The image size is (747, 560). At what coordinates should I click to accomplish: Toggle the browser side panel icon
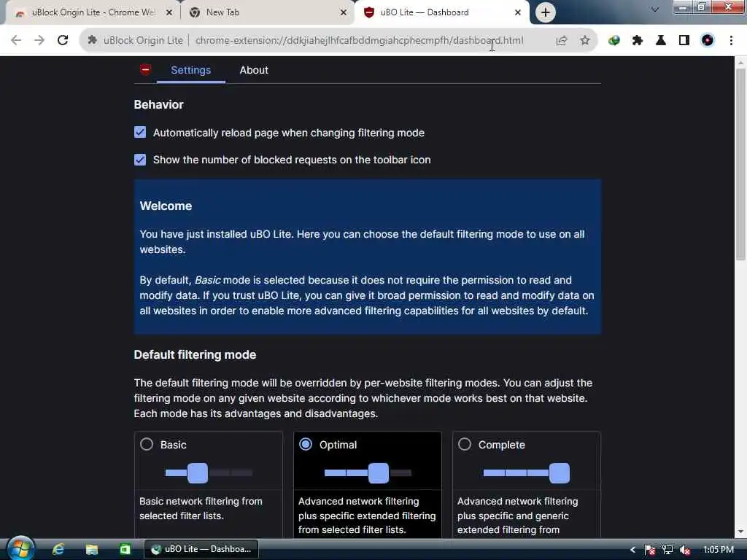[x=684, y=41]
